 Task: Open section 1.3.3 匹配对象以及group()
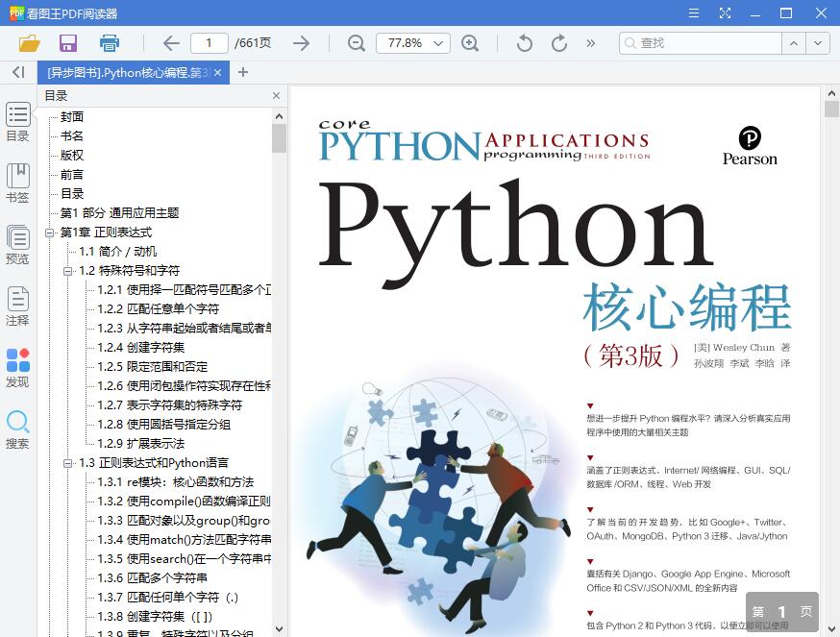coord(184,521)
